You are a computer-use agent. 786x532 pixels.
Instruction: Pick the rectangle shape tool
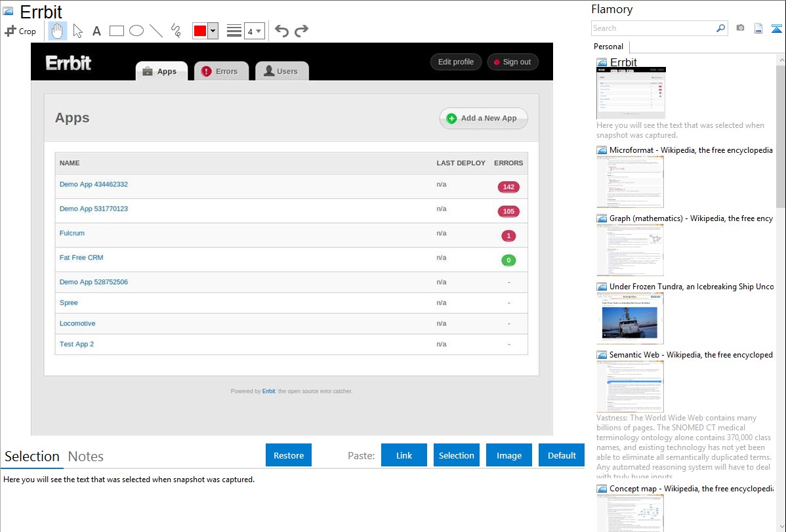pyautogui.click(x=117, y=31)
